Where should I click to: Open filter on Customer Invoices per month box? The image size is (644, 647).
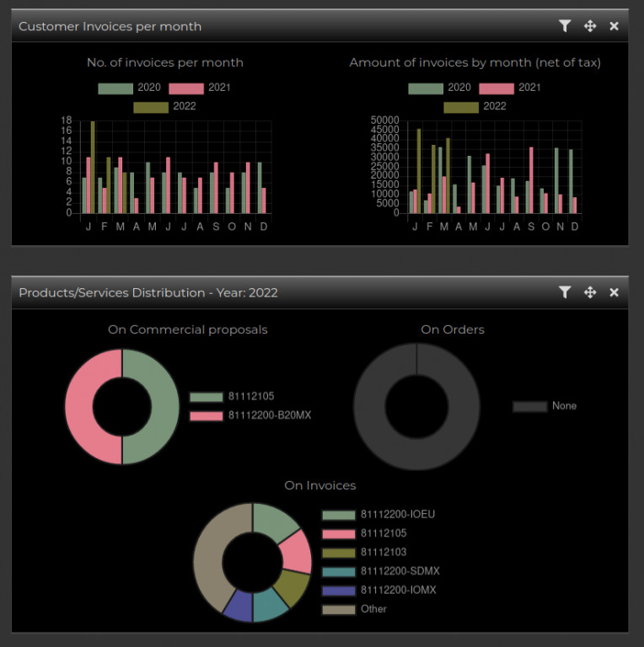(x=565, y=26)
